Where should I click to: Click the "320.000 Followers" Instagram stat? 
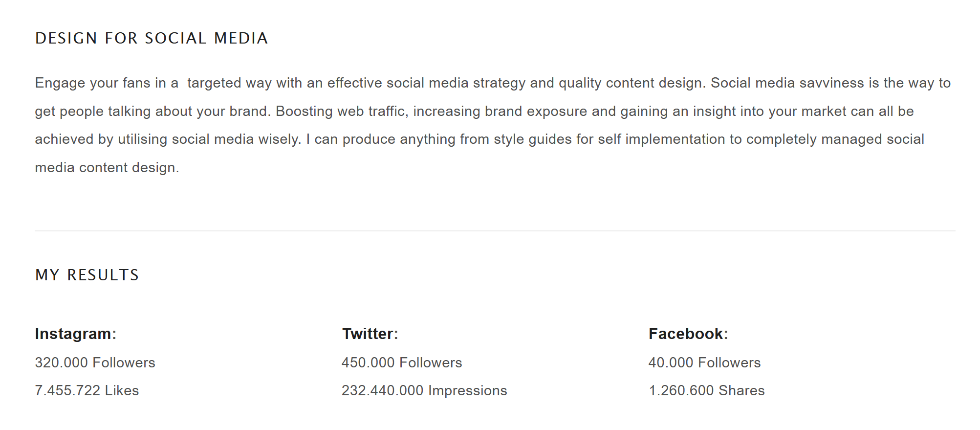[95, 362]
